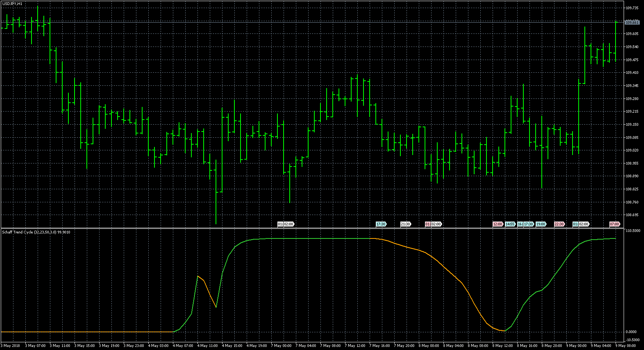Select the cyan 14:55 event marker
644x350 pixels.
coord(510,224)
